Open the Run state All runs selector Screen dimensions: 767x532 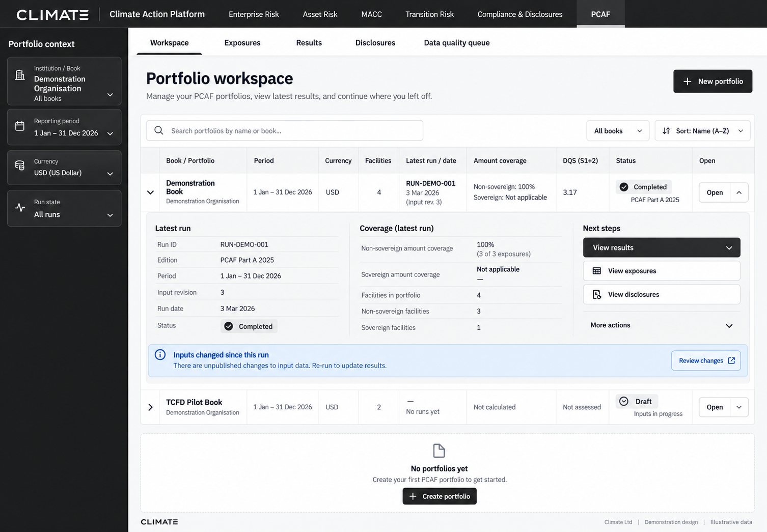[64, 208]
